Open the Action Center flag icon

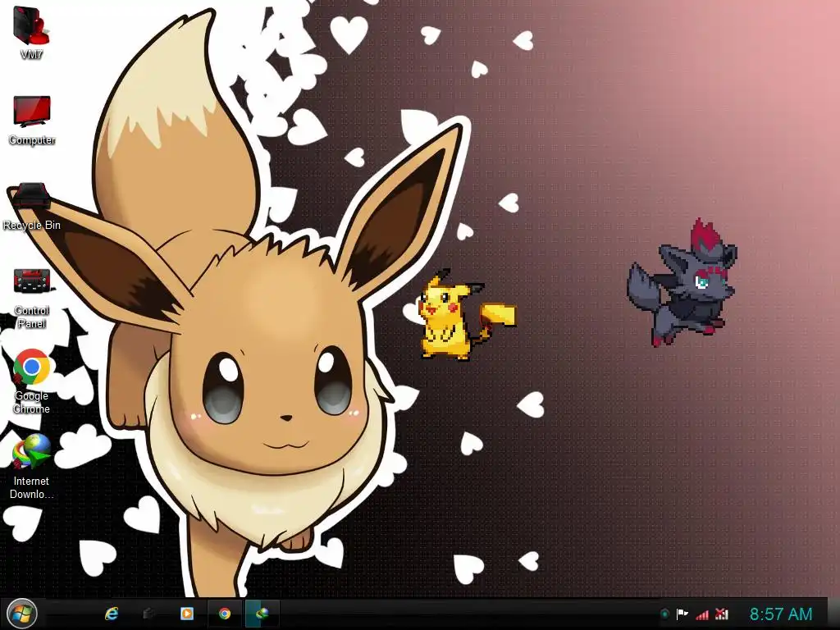682,614
